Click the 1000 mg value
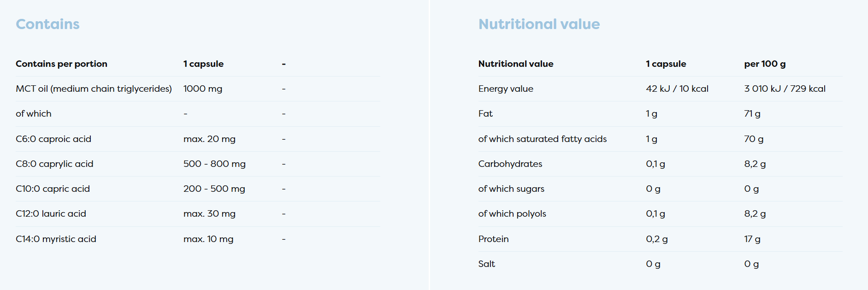868x290 pixels. (x=202, y=89)
